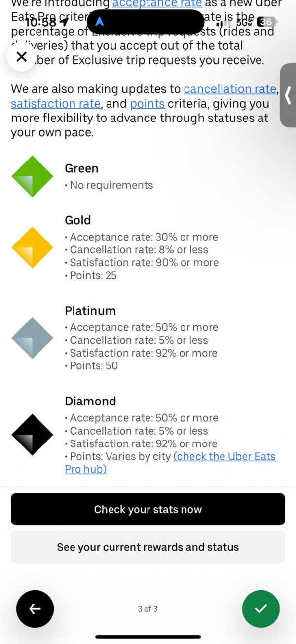Tap the green Green status diamond icon

[x=32, y=176]
